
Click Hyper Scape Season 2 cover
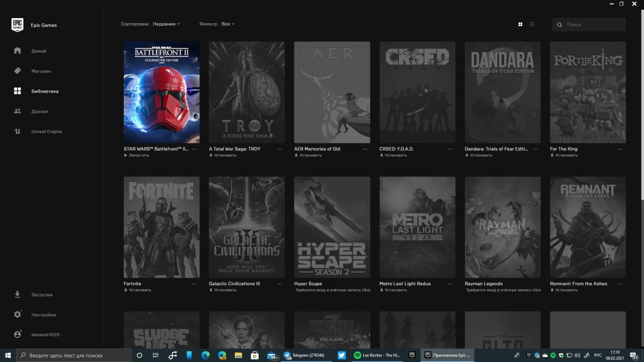tap(332, 227)
